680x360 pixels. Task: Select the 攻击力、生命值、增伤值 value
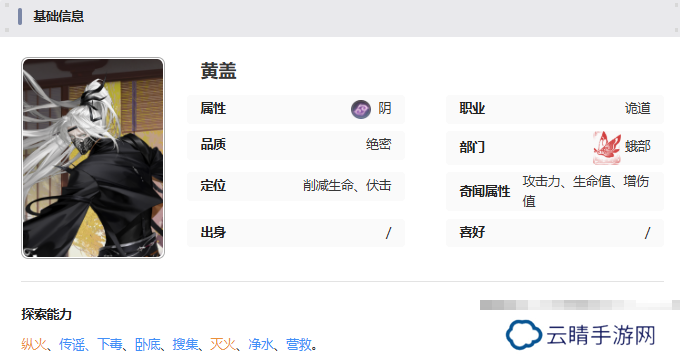tap(586, 191)
